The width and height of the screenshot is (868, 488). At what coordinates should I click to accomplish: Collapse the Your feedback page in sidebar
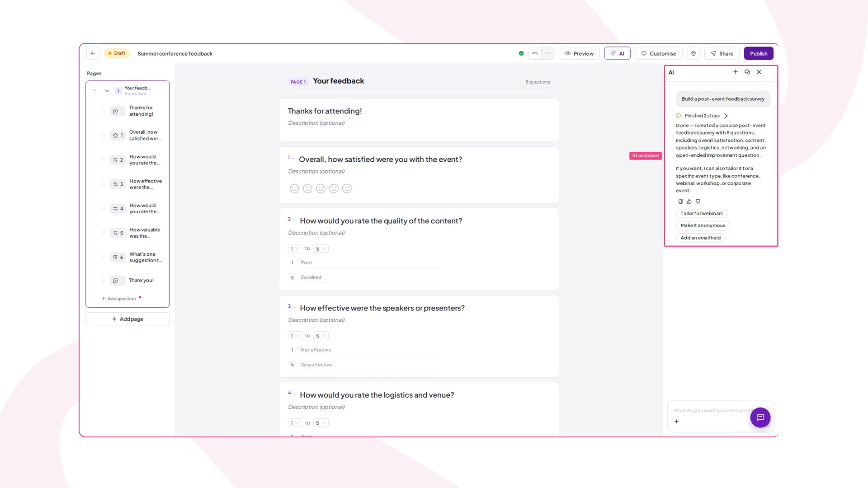click(107, 91)
